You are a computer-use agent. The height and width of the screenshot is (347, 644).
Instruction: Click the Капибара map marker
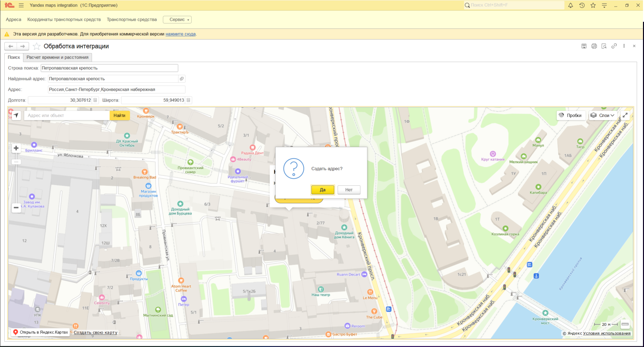[538, 187]
